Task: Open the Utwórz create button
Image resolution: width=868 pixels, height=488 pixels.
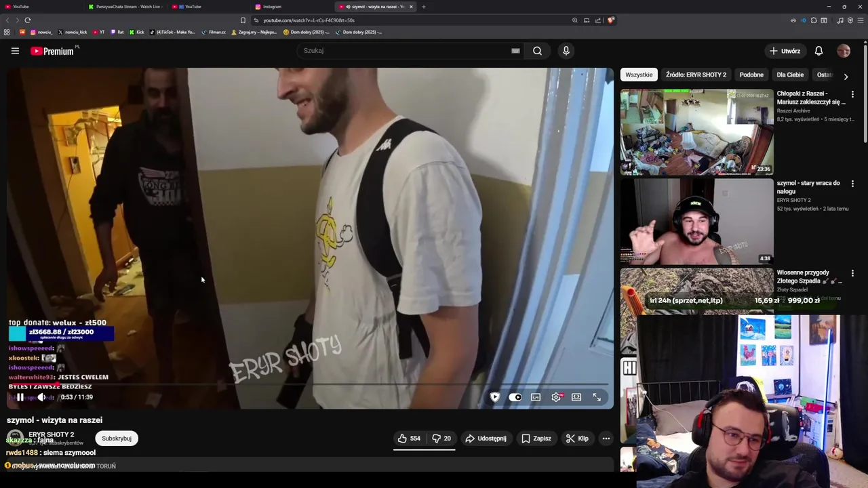Action: point(785,51)
